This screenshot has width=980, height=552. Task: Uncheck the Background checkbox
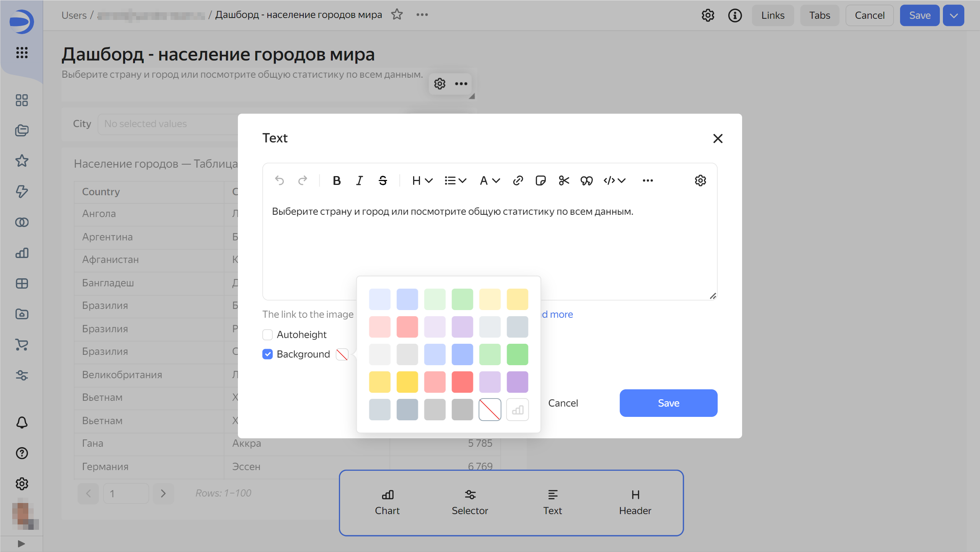[x=267, y=354]
